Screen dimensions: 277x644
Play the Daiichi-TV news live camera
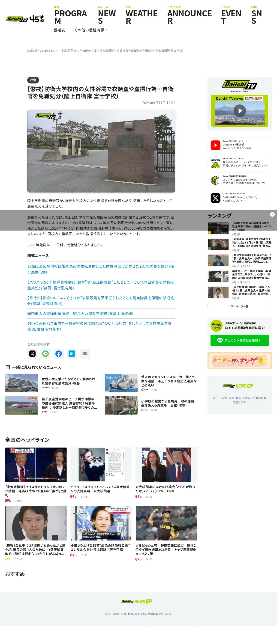click(x=240, y=110)
